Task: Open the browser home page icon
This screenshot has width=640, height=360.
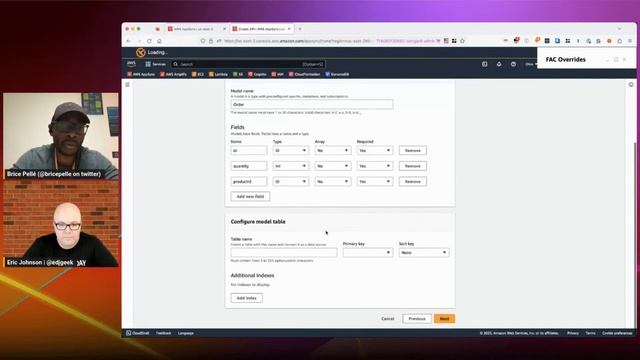Action: [x=159, y=41]
